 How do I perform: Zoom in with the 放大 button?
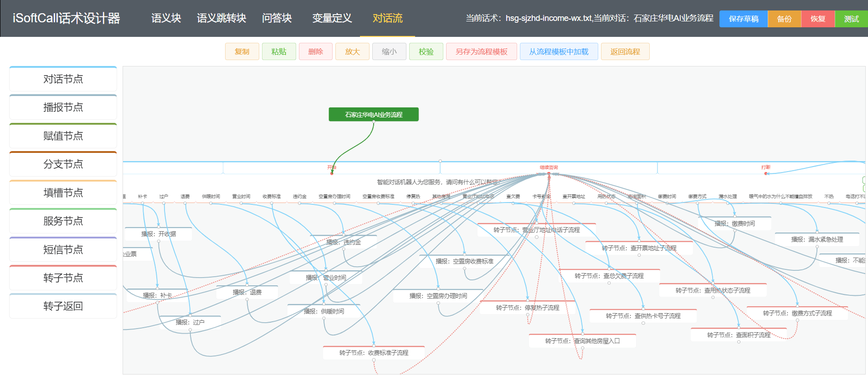(352, 51)
